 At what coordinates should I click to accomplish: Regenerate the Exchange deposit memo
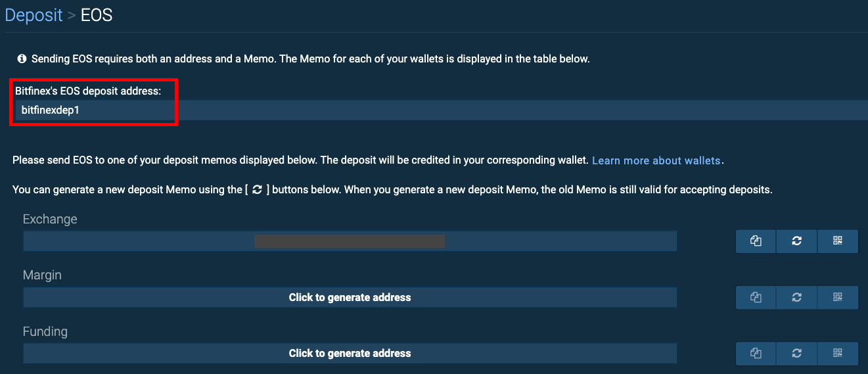pyautogui.click(x=796, y=241)
